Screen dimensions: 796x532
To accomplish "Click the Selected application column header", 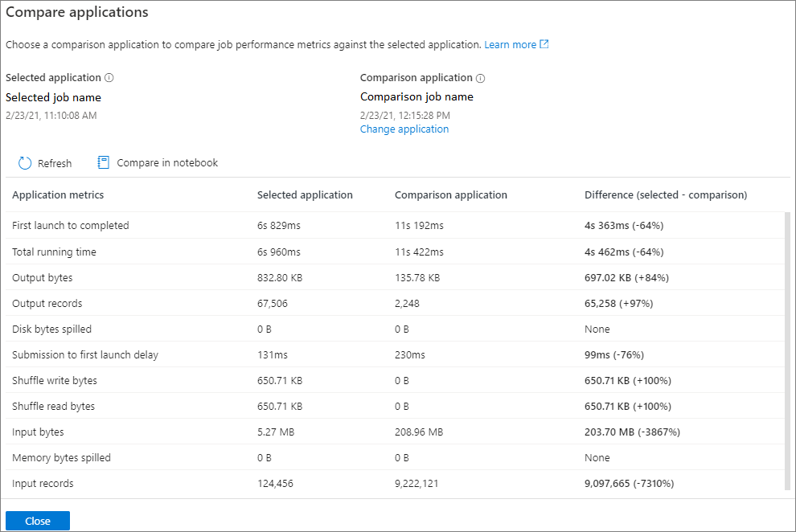I will tap(305, 194).
